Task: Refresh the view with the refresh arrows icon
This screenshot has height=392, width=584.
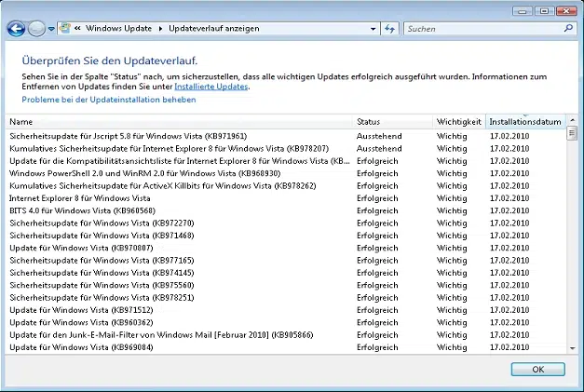Action: click(x=390, y=29)
